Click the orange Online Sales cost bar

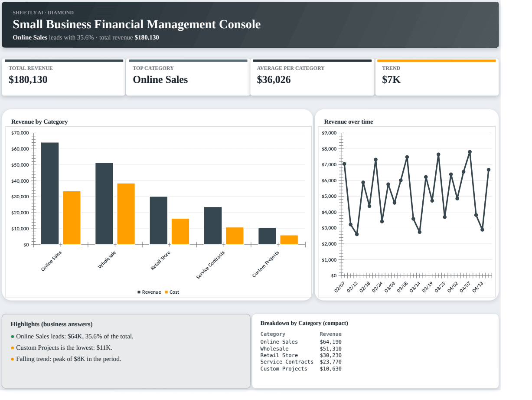[x=72, y=218]
